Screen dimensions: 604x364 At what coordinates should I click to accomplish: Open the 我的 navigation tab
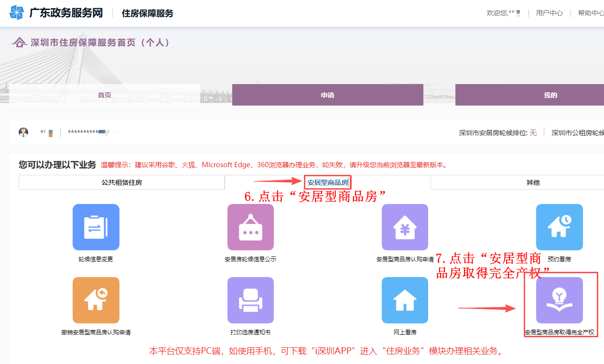pos(550,95)
